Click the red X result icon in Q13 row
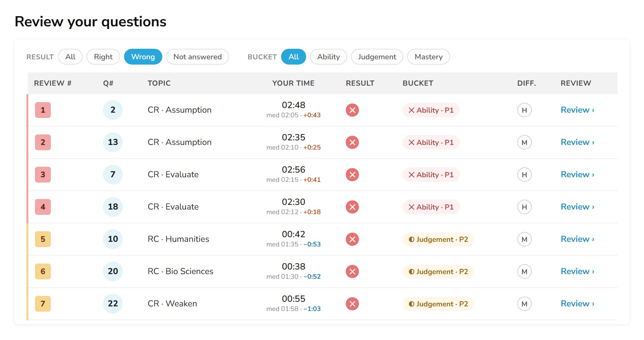 (x=352, y=142)
